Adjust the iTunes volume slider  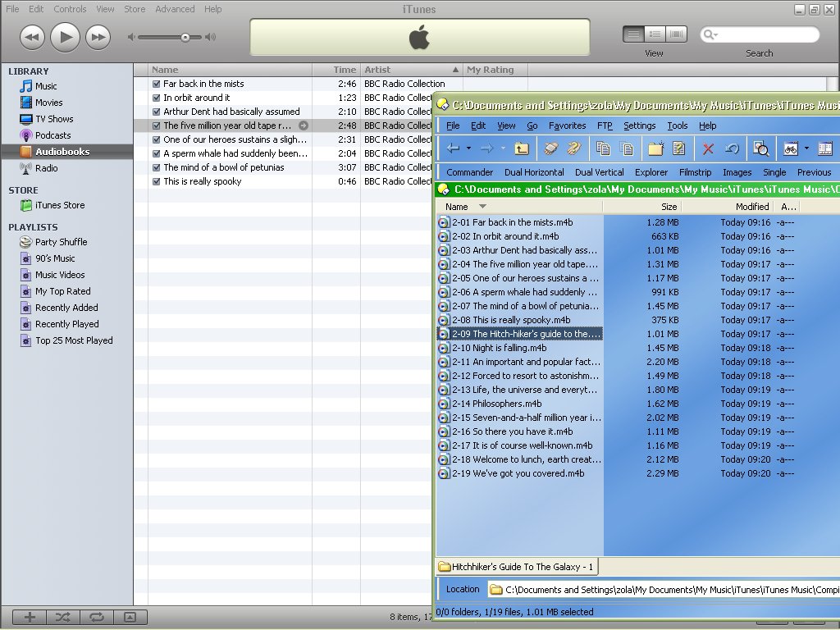pyautogui.click(x=185, y=37)
